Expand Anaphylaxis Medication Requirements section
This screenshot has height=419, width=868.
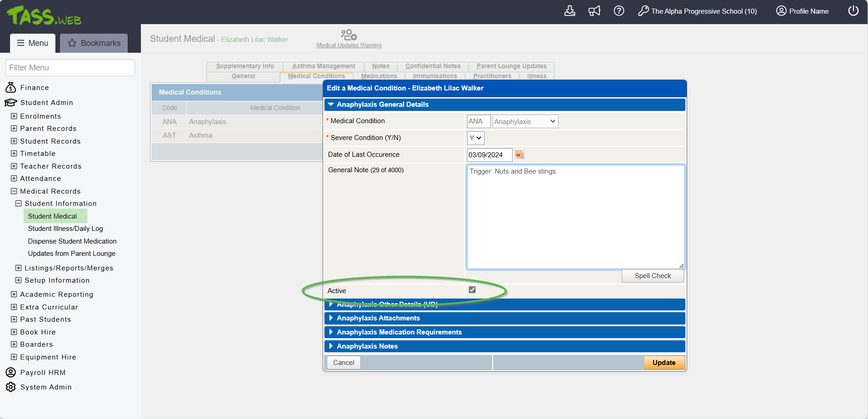click(x=399, y=332)
